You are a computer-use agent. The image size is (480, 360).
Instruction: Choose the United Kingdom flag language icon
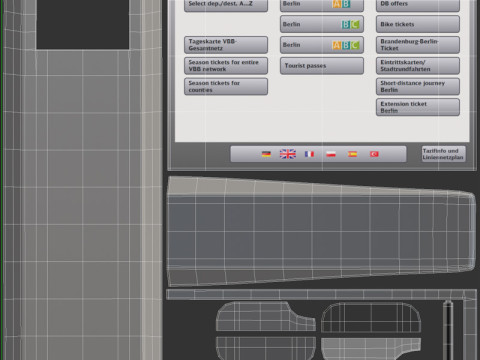[x=287, y=154]
